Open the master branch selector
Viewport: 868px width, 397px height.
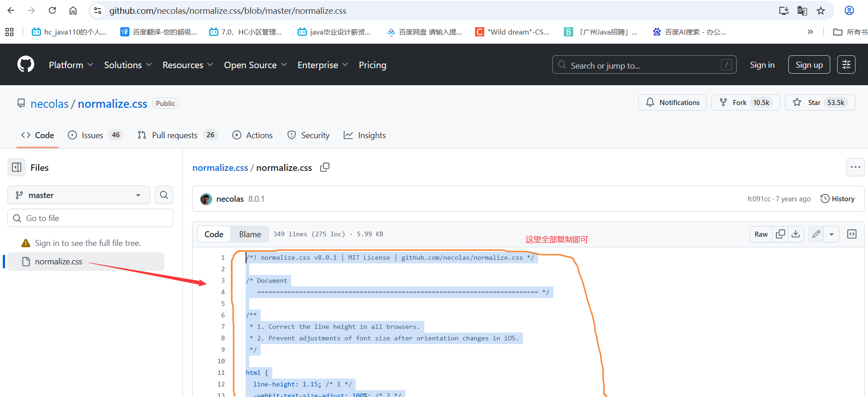79,195
